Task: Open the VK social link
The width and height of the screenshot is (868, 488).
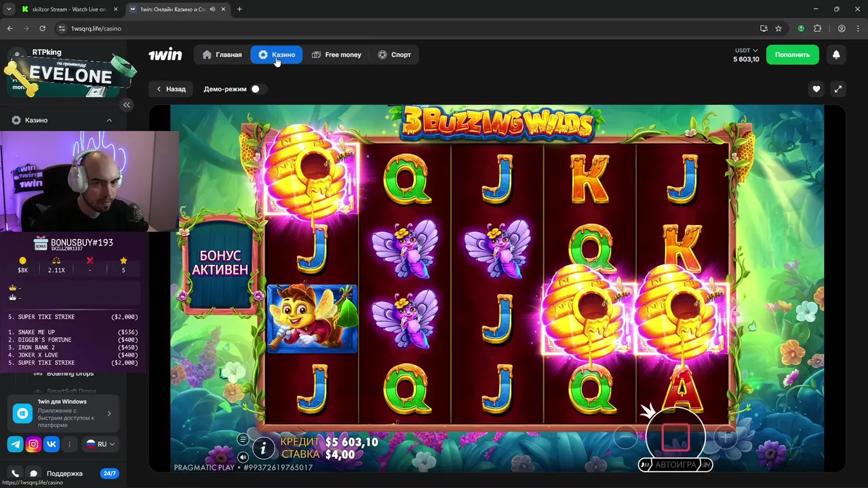Action: 52,444
